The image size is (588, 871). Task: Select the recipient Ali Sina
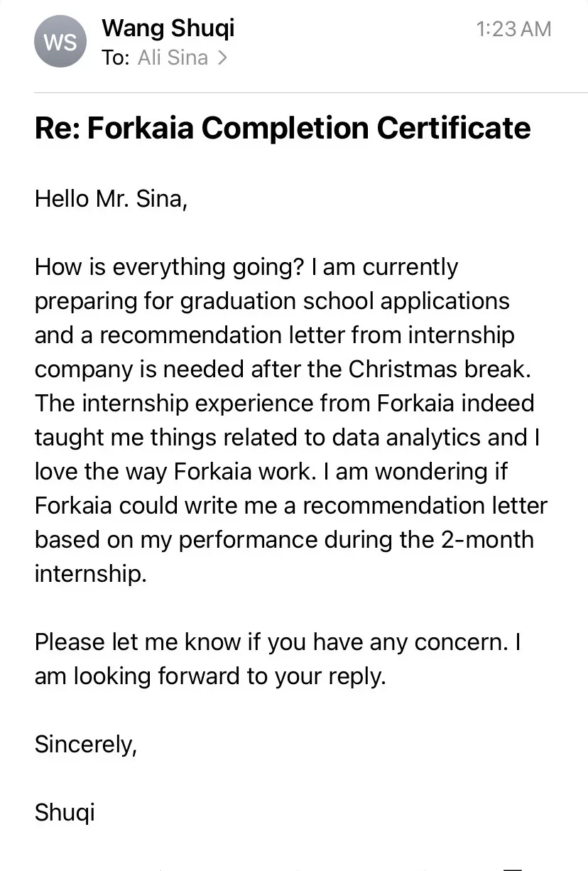click(173, 58)
